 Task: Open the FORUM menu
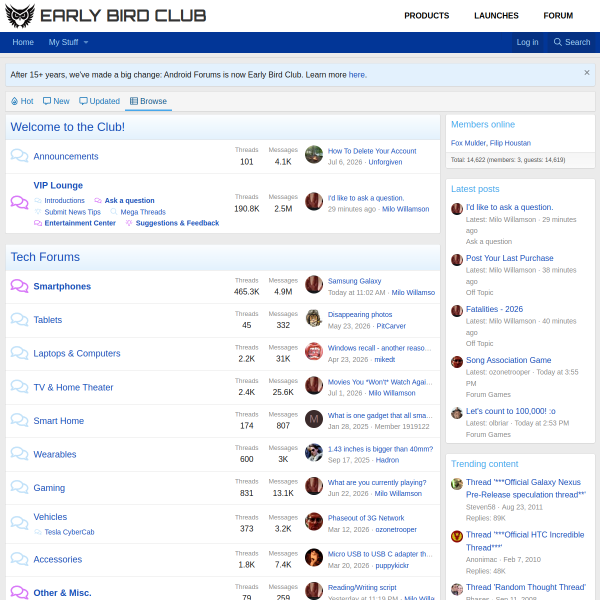(x=558, y=16)
